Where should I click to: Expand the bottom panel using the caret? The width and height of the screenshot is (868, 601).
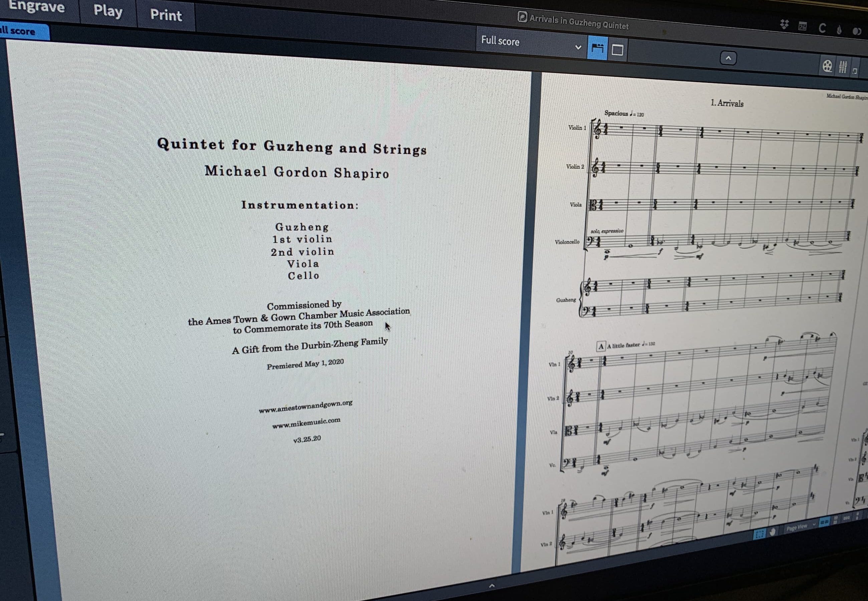pos(492,586)
